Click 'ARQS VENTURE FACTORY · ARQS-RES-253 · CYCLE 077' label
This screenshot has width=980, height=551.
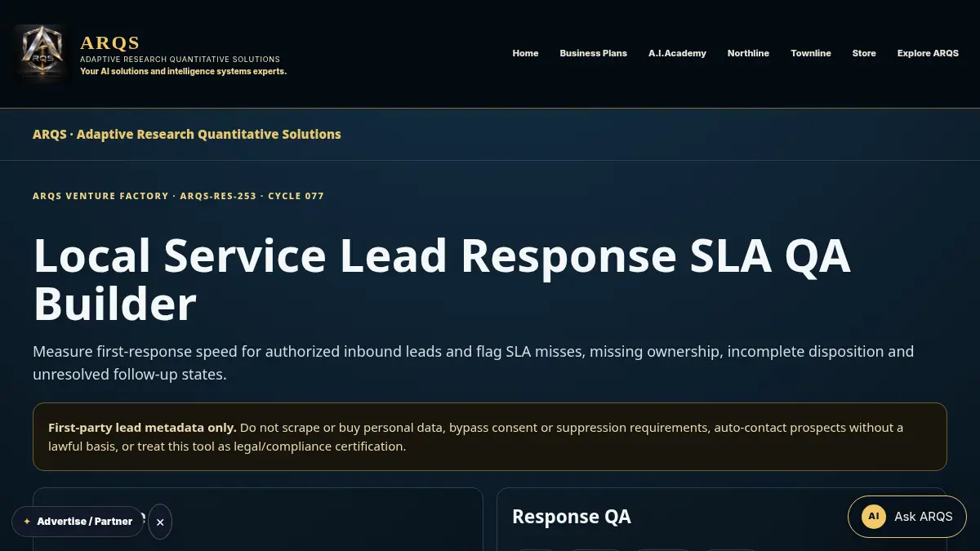(x=178, y=196)
